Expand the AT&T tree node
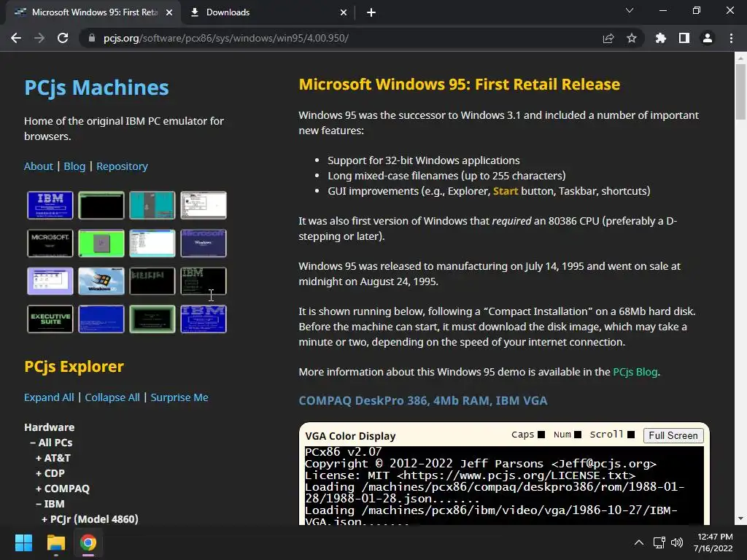Viewport: 747px width, 560px height. coord(53,458)
